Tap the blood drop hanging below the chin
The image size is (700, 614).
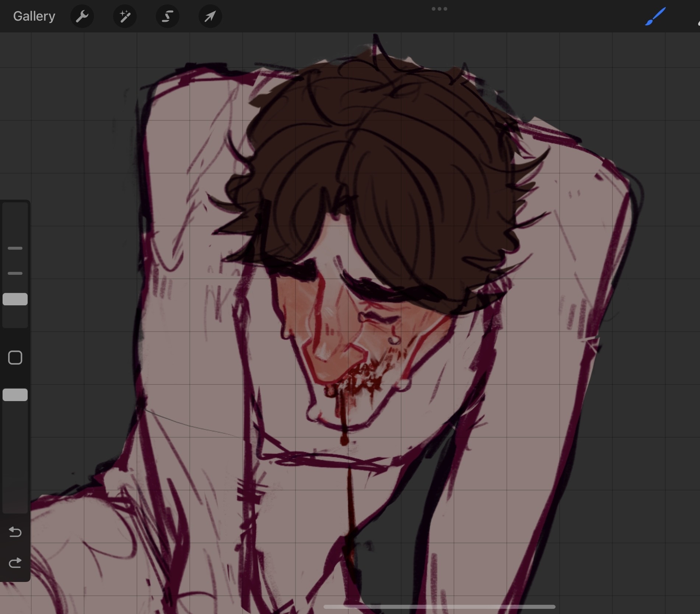(x=344, y=439)
